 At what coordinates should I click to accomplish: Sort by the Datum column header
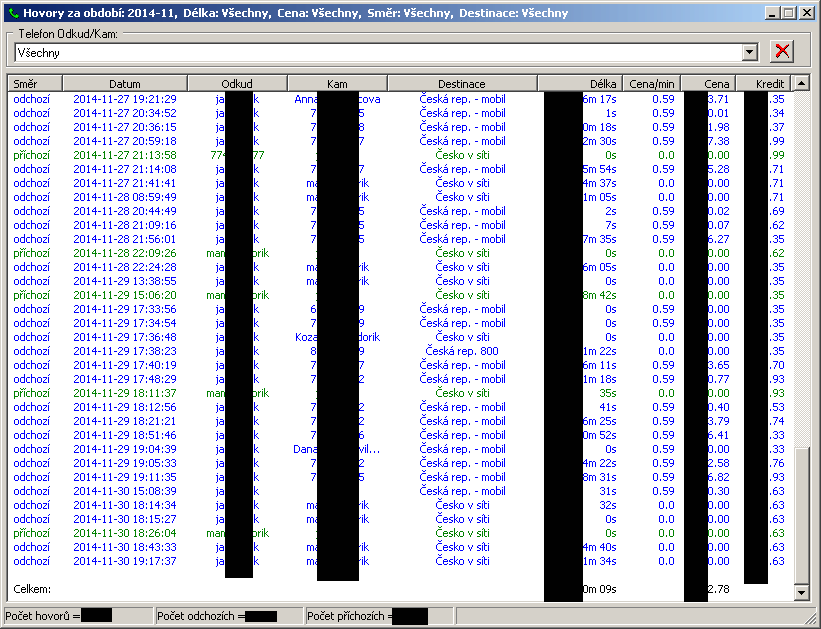click(x=125, y=84)
